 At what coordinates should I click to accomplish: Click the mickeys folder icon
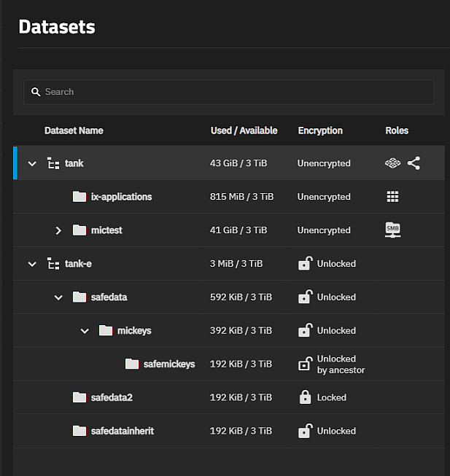click(106, 330)
